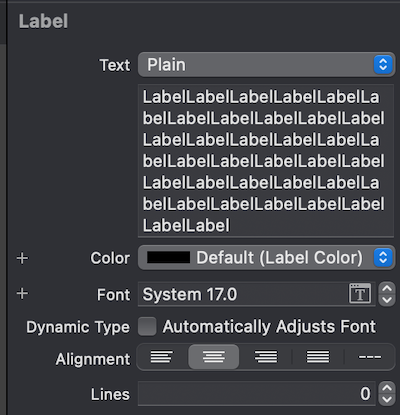
Task: Click the black label color swatch
Action: click(x=169, y=257)
